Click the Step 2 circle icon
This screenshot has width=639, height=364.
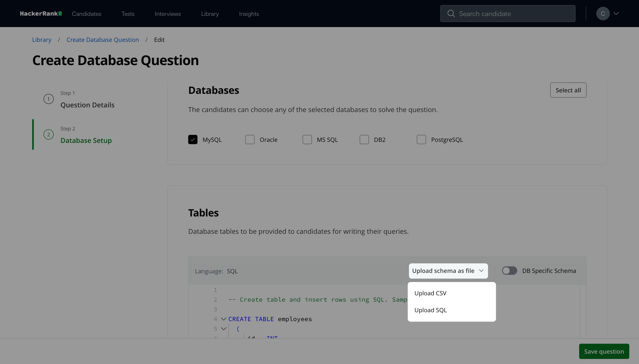coord(48,134)
